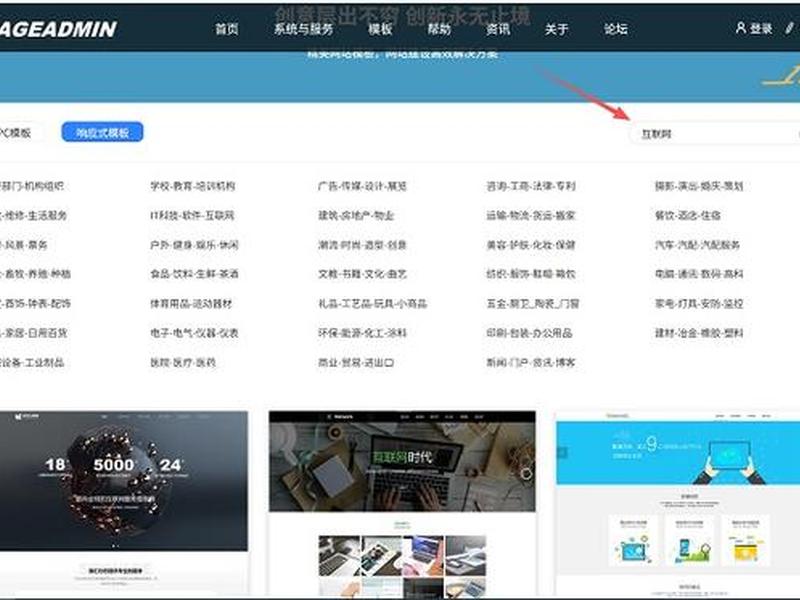Screen dimensions: 800x600
Task: Click the 五金-厨卫_陶瓷_门窗 category
Action: [533, 304]
